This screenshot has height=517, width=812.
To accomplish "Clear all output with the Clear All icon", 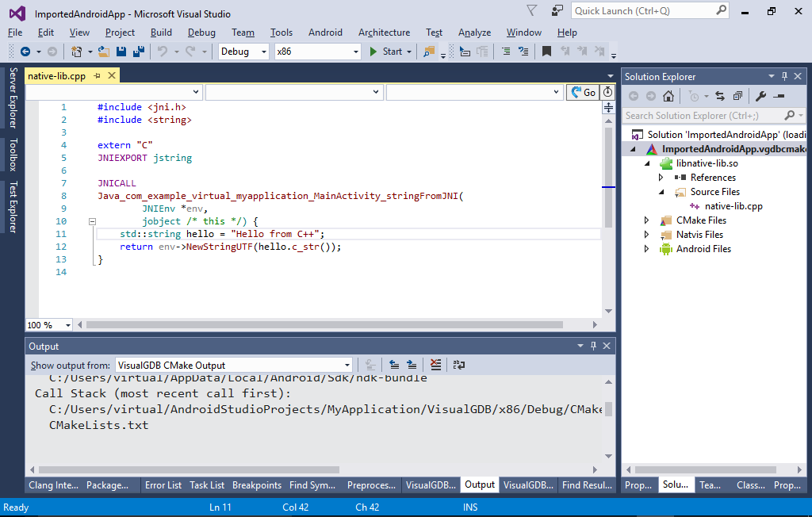I will coord(435,365).
